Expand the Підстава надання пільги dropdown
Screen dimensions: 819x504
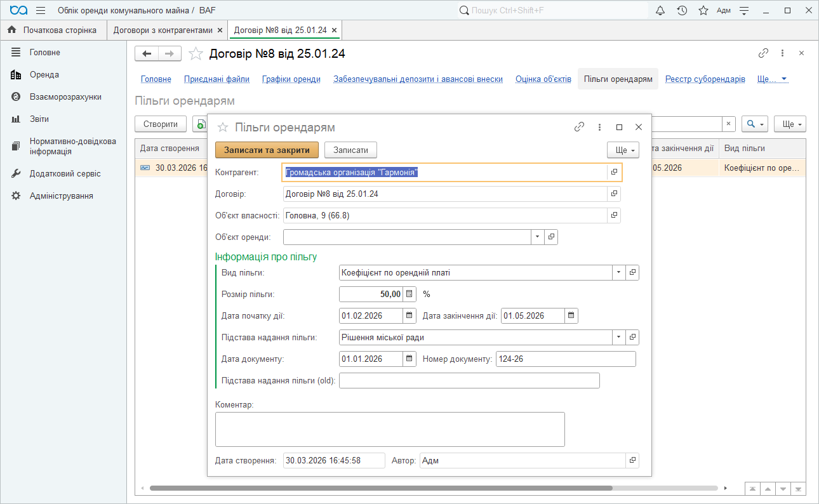(x=618, y=337)
